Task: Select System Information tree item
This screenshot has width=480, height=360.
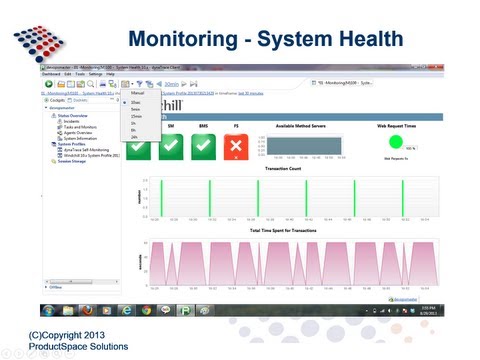Action: 80,138
